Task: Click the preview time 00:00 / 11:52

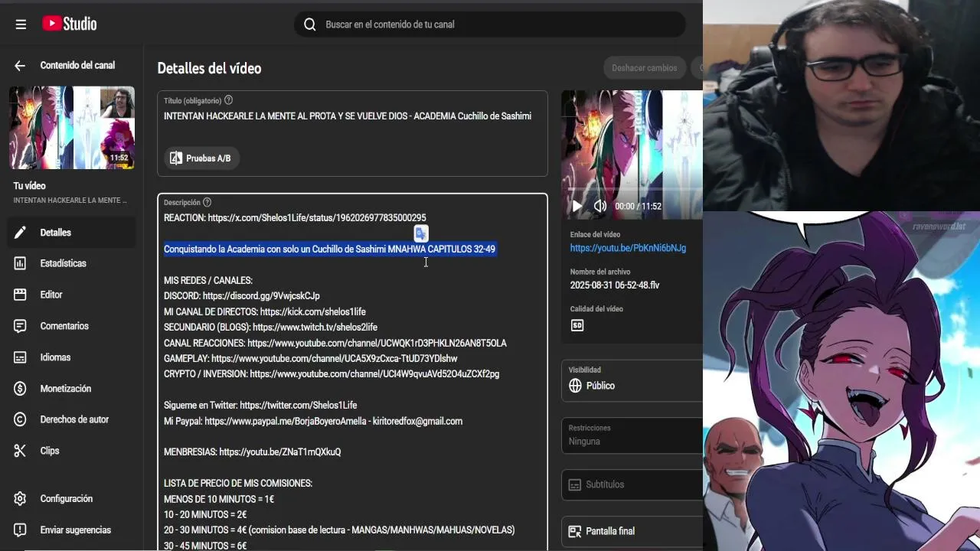Action: (638, 207)
